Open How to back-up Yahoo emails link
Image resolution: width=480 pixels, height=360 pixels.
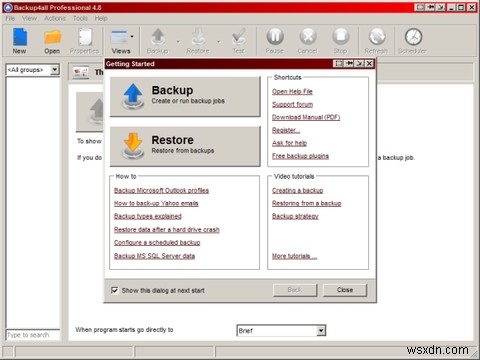(156, 203)
